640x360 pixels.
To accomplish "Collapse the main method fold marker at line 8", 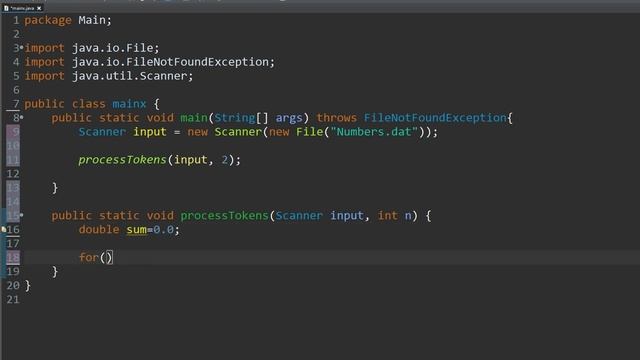I will coord(21,118).
